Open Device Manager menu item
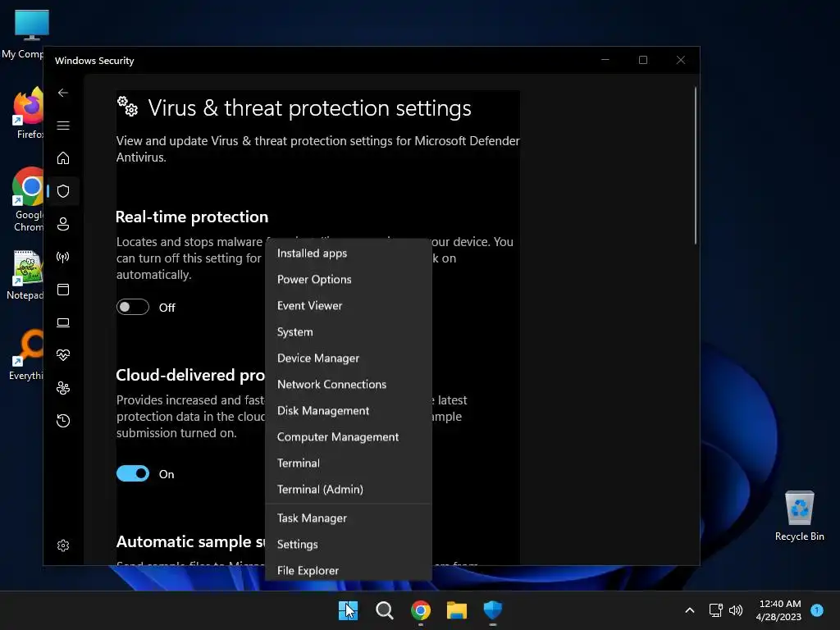Image resolution: width=840 pixels, height=630 pixels. pyautogui.click(x=348, y=358)
